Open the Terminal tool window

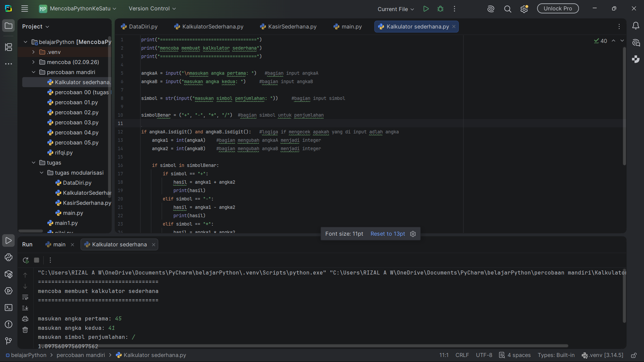pos(9,308)
